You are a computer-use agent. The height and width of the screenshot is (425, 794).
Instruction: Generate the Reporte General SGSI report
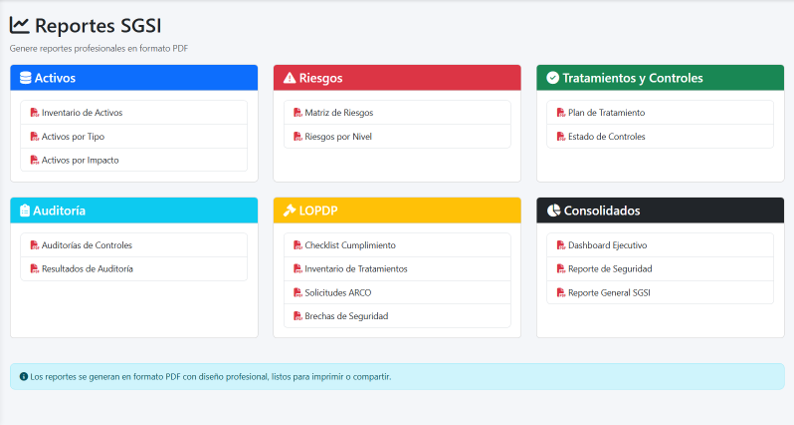tap(660, 292)
